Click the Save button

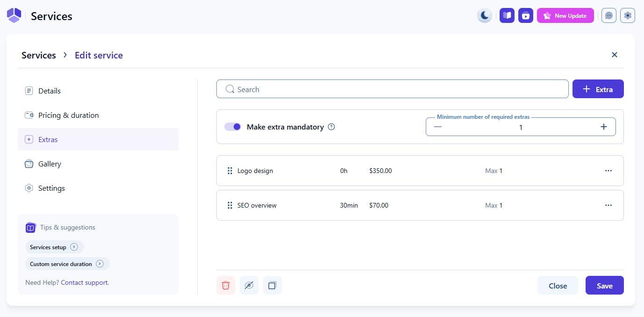604,286
